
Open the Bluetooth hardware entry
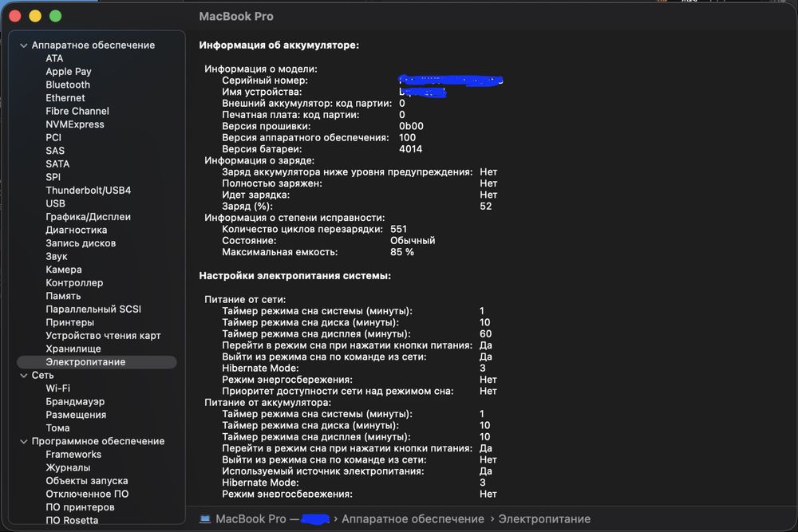(x=68, y=85)
